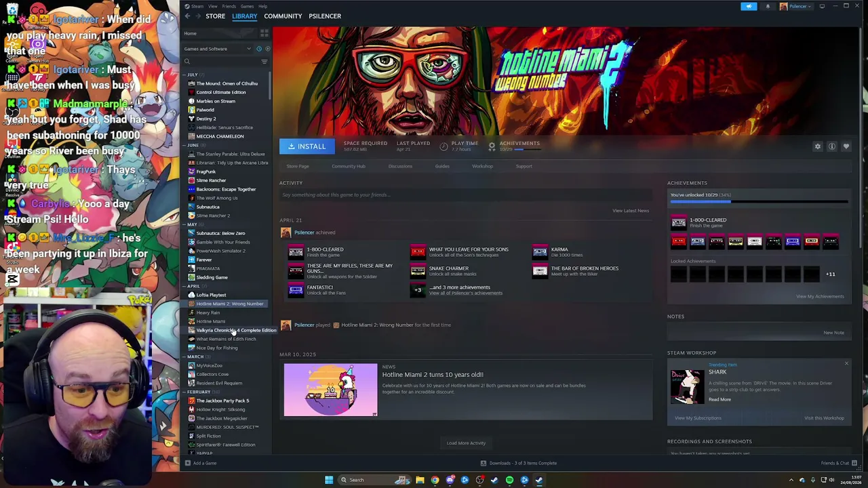Toggle the library grid view icon
The image size is (868, 488).
tap(264, 33)
